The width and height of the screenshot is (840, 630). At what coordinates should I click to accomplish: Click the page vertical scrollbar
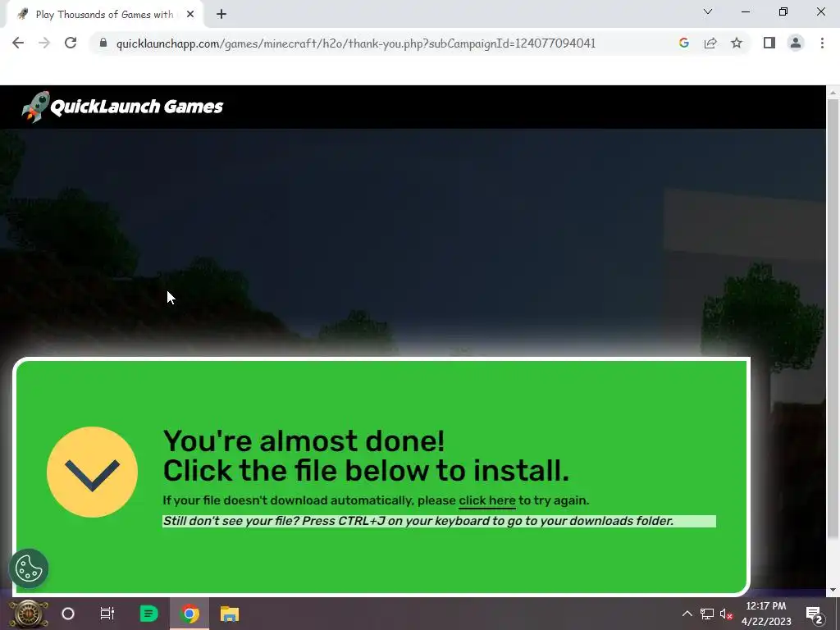833,318
